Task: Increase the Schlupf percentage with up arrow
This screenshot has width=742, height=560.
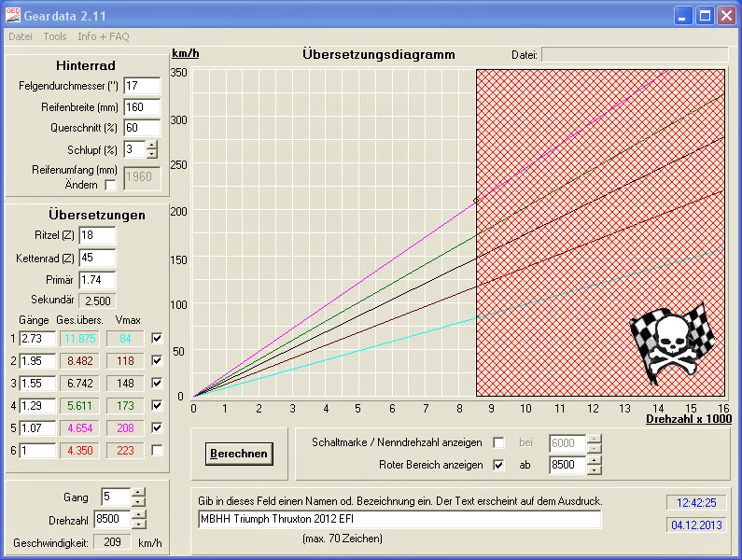Action: pos(151,146)
